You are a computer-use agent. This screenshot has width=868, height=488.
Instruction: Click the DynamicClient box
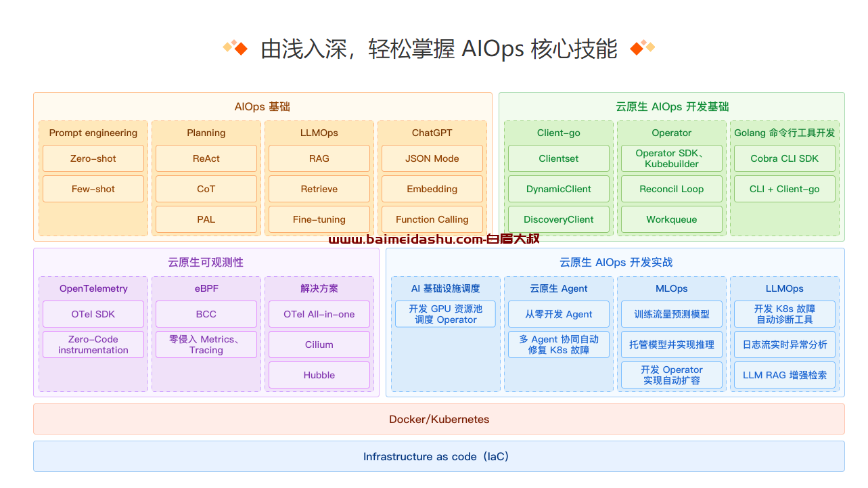coord(559,189)
